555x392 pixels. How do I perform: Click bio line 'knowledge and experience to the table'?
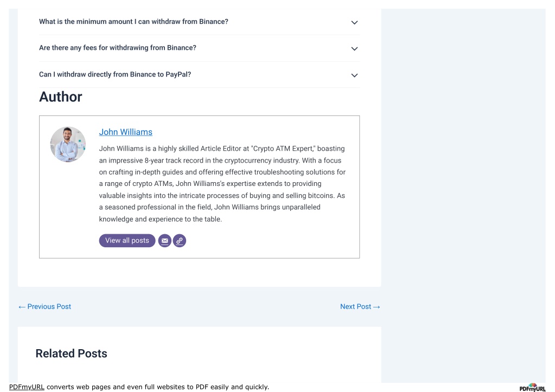tap(161, 219)
